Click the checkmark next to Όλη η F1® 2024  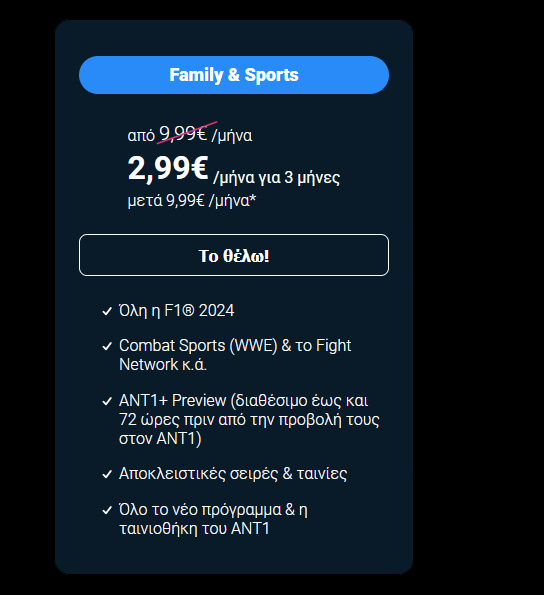pos(107,311)
